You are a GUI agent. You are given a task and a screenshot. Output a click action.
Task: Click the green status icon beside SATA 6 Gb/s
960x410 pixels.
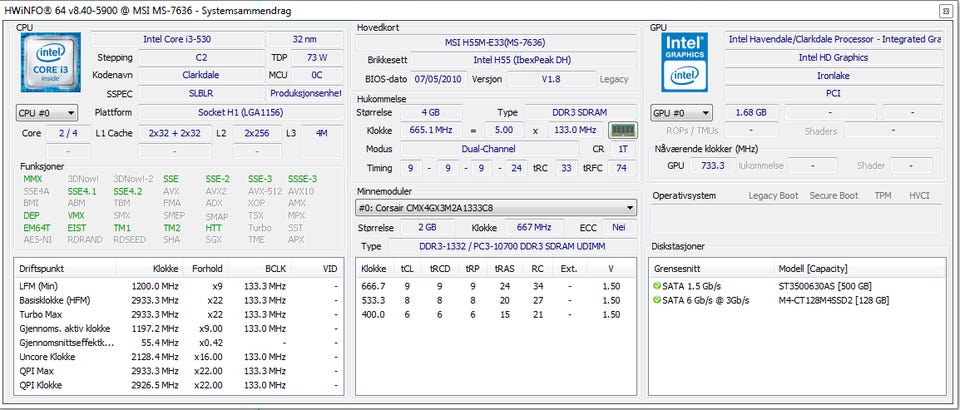[657, 301]
